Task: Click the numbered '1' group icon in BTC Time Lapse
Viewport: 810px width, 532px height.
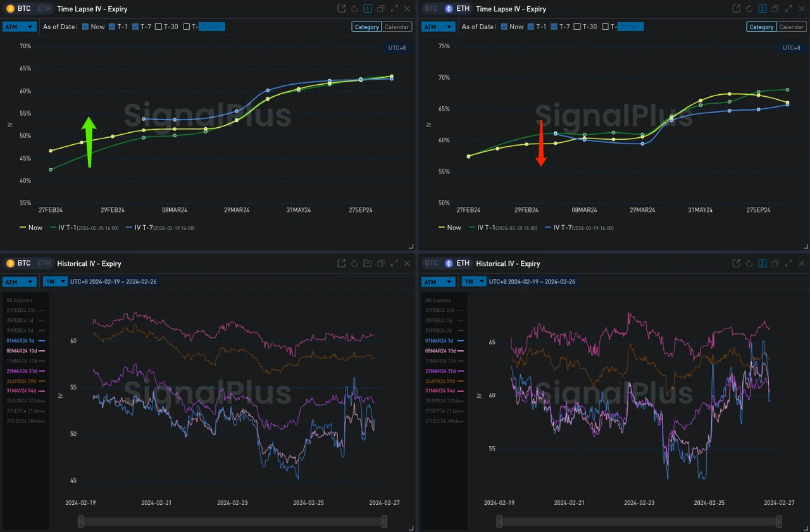Action: pyautogui.click(x=368, y=9)
